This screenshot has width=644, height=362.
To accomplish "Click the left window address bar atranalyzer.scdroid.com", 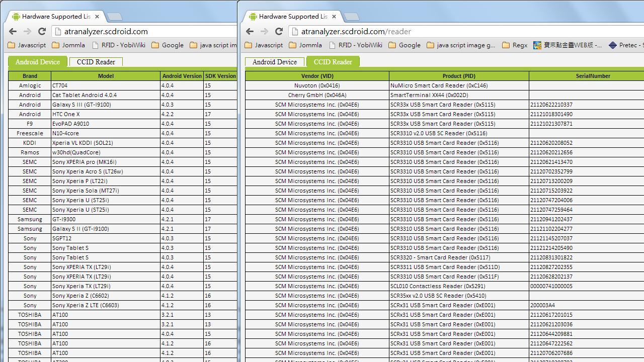I will click(145, 31).
